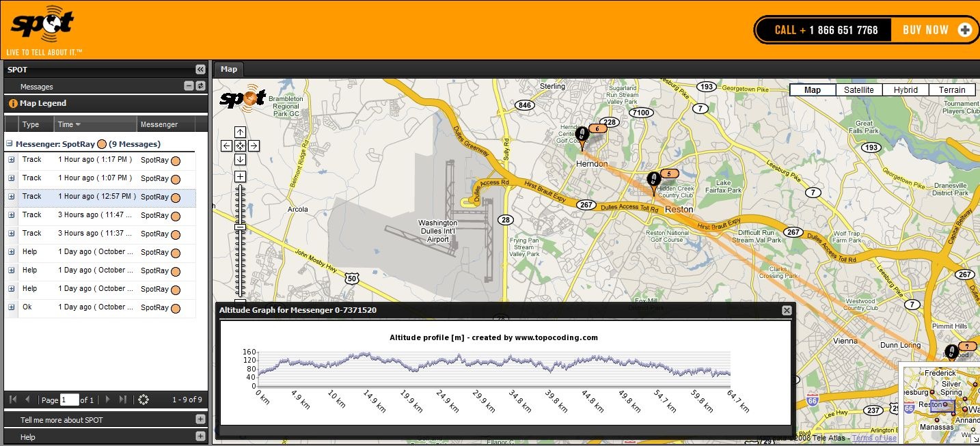Expand the 11:47 Track message
This screenshot has height=446, width=980.
pyautogui.click(x=11, y=214)
